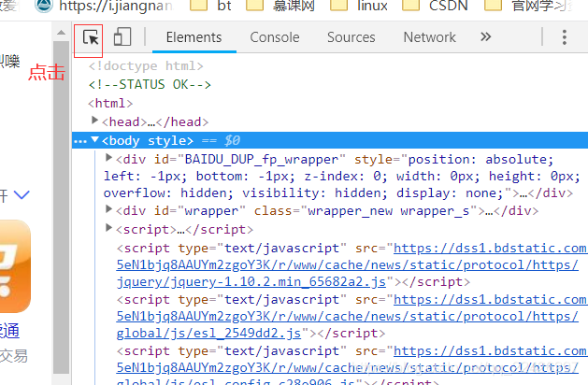Viewport: 588px width, 385px height.
Task: Open the Network tab
Action: coord(429,37)
